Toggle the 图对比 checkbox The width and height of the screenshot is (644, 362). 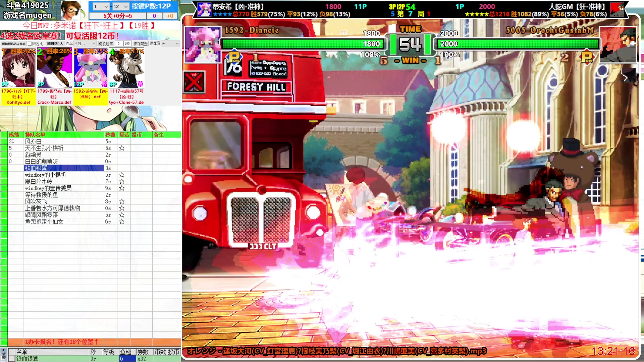pyautogui.click(x=30, y=44)
